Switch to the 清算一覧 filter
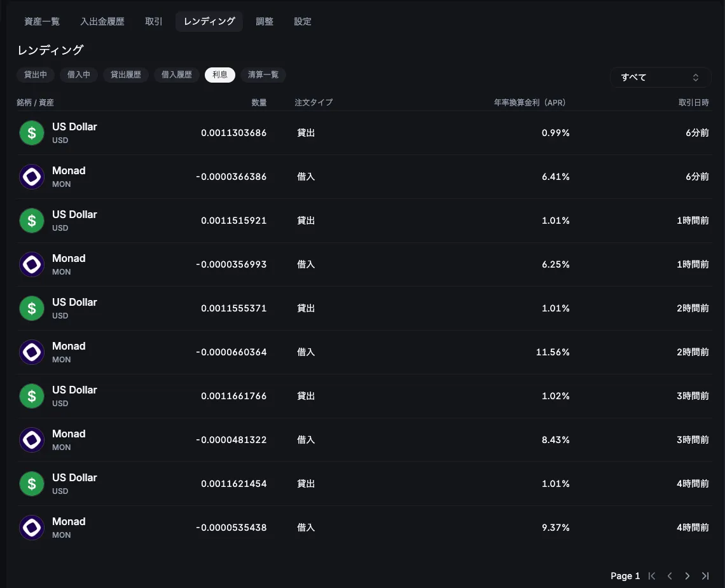 point(263,75)
